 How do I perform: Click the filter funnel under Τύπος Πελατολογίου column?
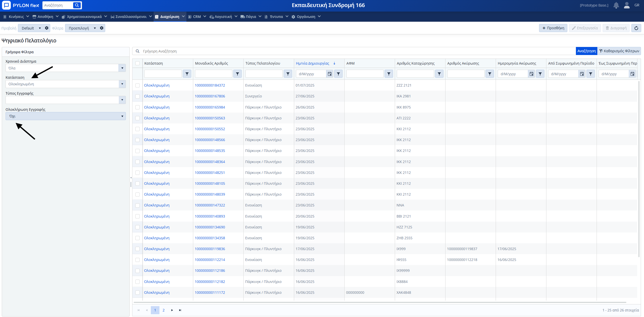pyautogui.click(x=288, y=74)
